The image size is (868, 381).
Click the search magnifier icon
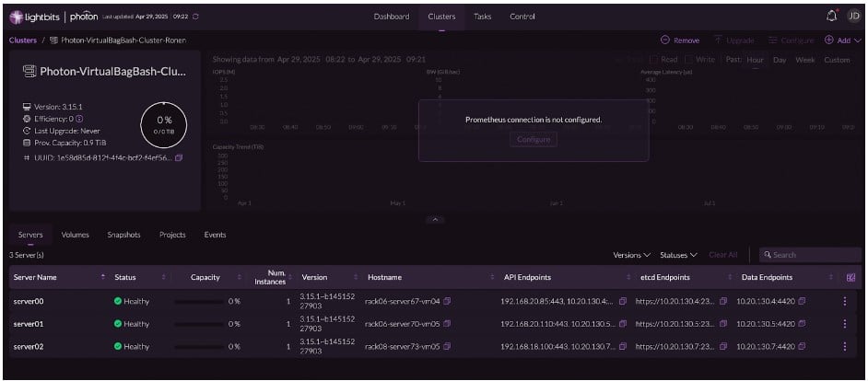tap(768, 255)
